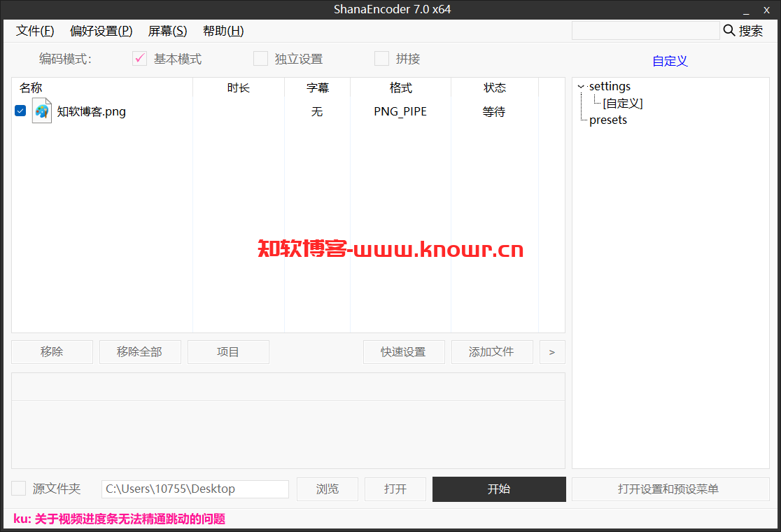This screenshot has height=532, width=781.
Task: Tick the 源文件夹 checkbox
Action: (x=18, y=488)
